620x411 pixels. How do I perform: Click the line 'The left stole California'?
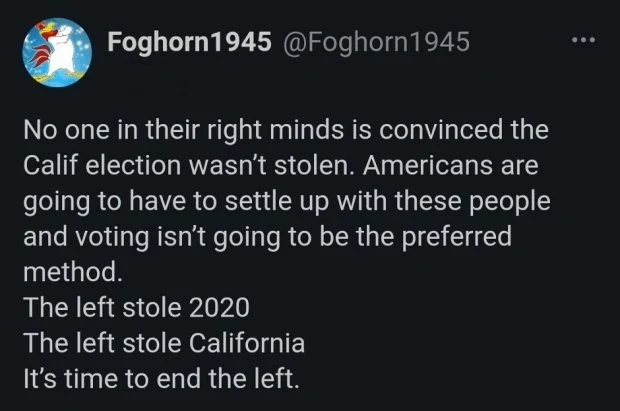[x=164, y=343]
